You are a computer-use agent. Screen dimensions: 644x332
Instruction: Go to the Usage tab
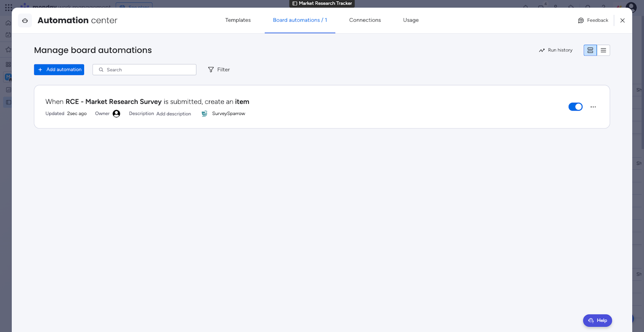pyautogui.click(x=411, y=20)
